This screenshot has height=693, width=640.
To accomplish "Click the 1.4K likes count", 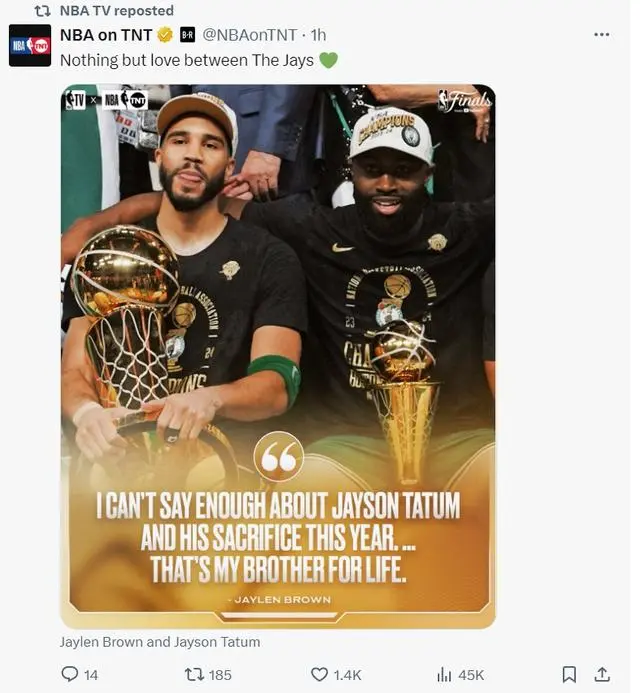I will pyautogui.click(x=347, y=675).
